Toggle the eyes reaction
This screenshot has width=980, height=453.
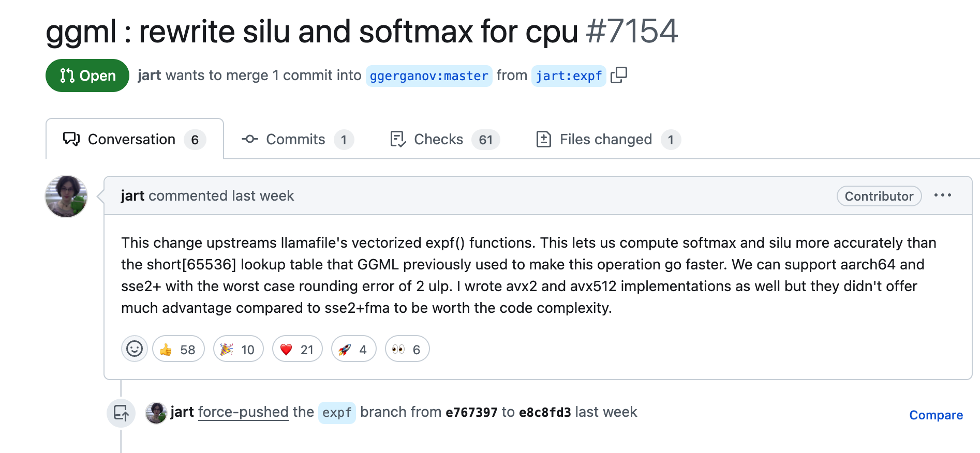[x=407, y=349]
